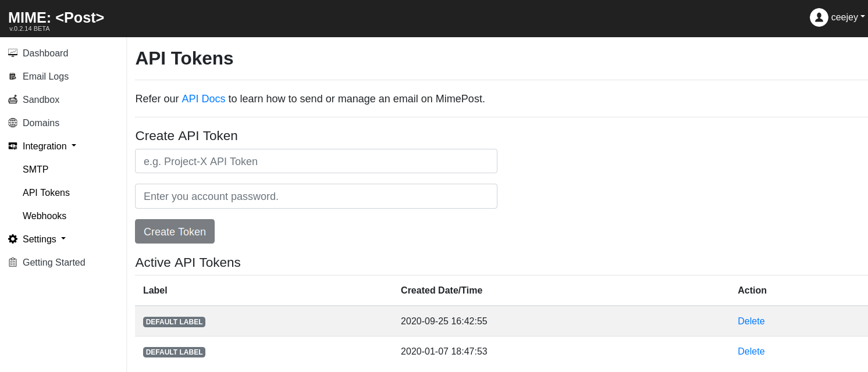Open Webhooks under Integration
The image size is (868, 372).
tap(44, 216)
